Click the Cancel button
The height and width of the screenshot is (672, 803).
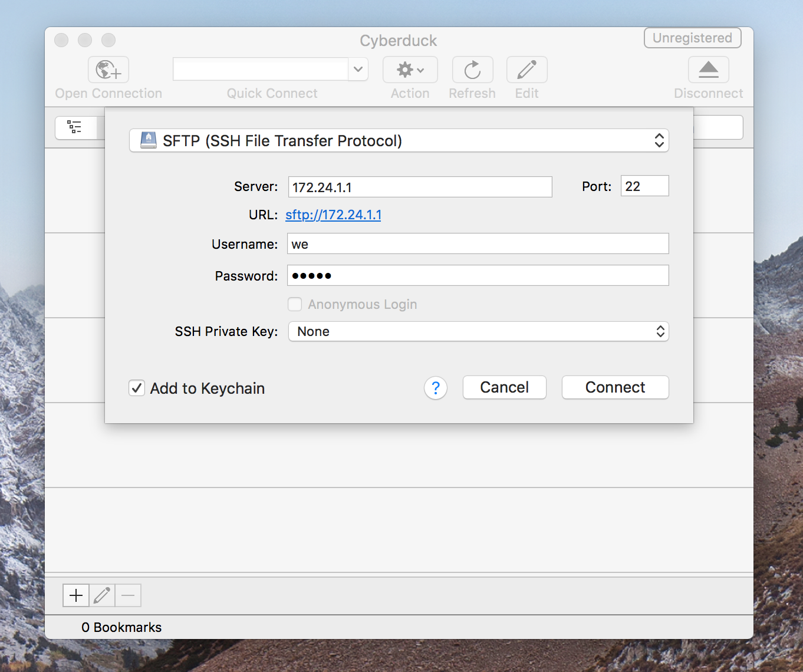pos(504,387)
